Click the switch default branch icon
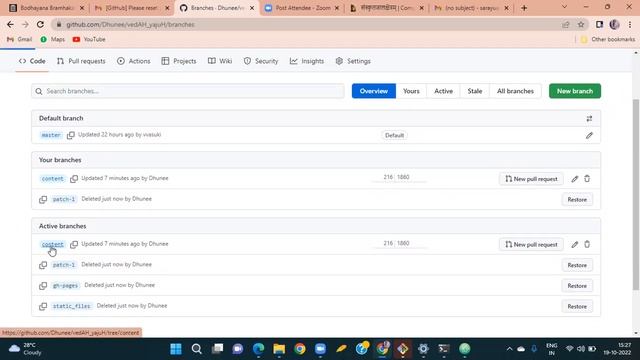The height and width of the screenshot is (360, 640). pos(589,119)
